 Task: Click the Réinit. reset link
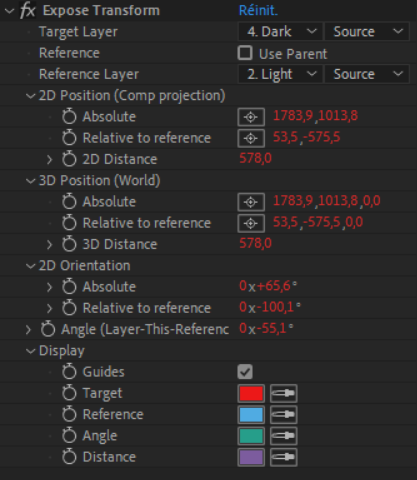tap(258, 11)
